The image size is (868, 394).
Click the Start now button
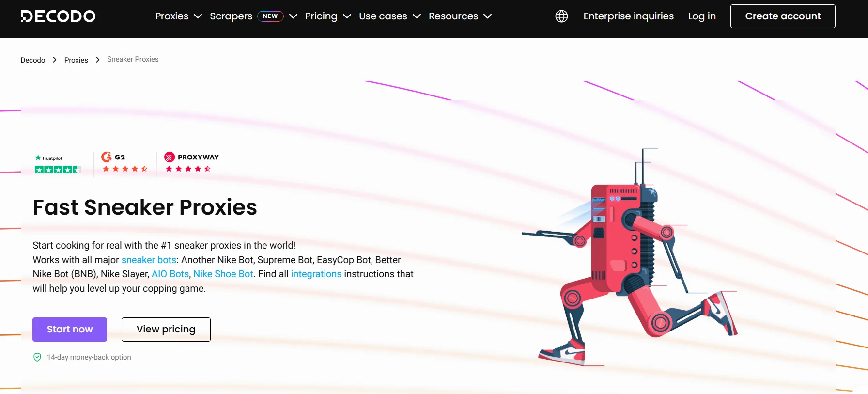click(70, 330)
